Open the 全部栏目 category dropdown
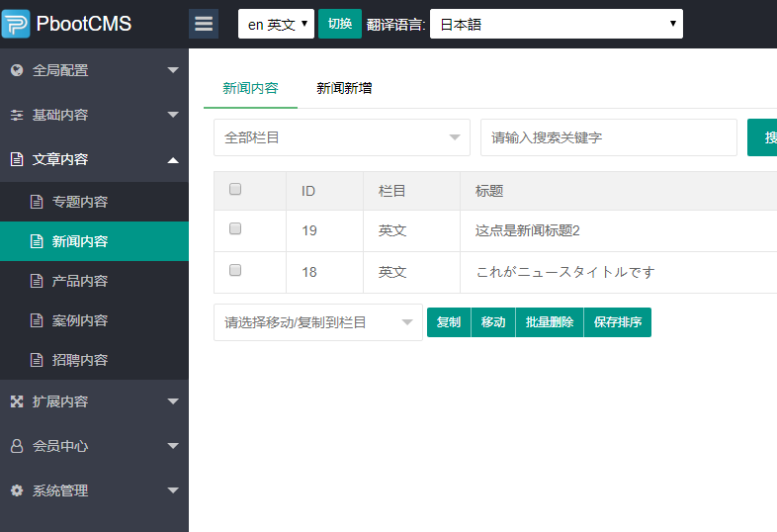777x532 pixels. click(341, 137)
